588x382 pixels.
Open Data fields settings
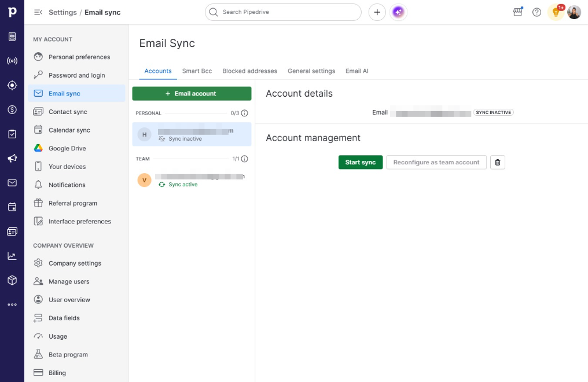76,318
